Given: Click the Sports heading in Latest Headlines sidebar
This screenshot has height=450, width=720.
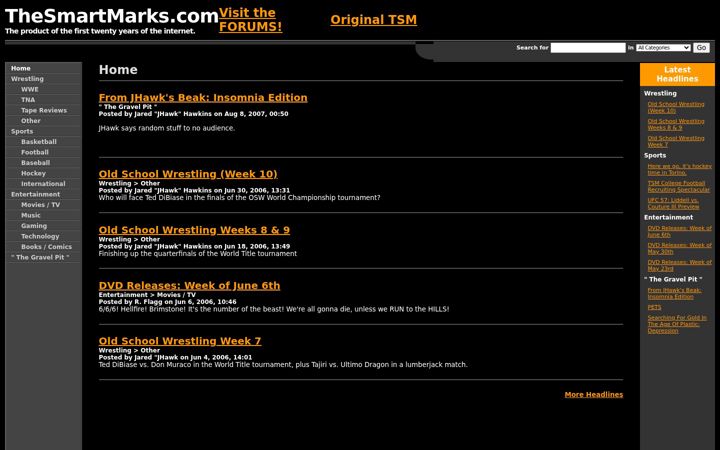Looking at the screenshot, I should 655,155.
